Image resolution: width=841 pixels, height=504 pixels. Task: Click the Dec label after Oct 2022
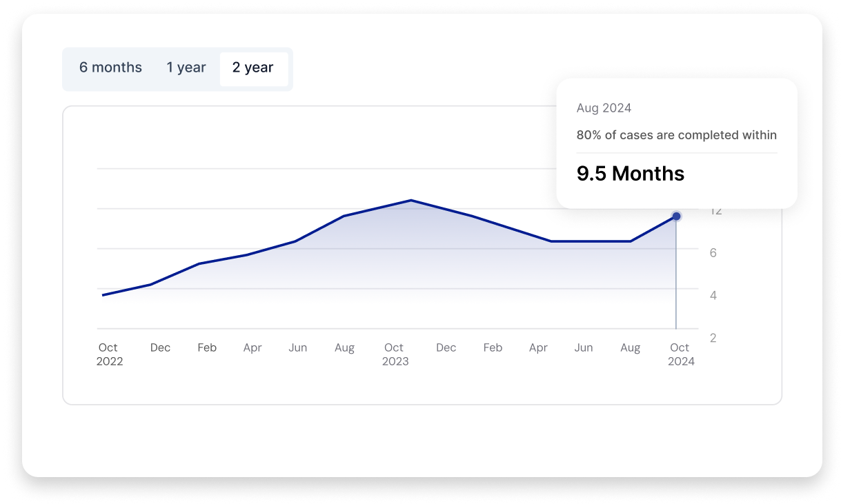tap(160, 347)
